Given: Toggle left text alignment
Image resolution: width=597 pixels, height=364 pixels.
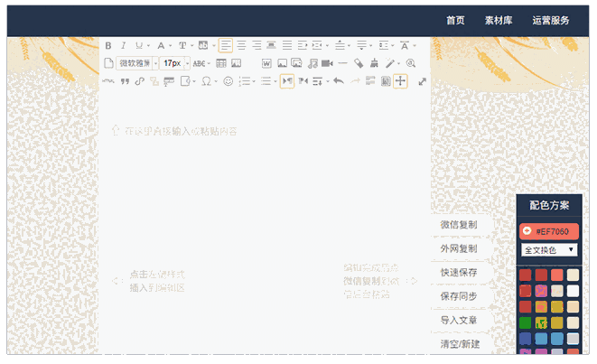Looking at the screenshot, I should coord(226,46).
